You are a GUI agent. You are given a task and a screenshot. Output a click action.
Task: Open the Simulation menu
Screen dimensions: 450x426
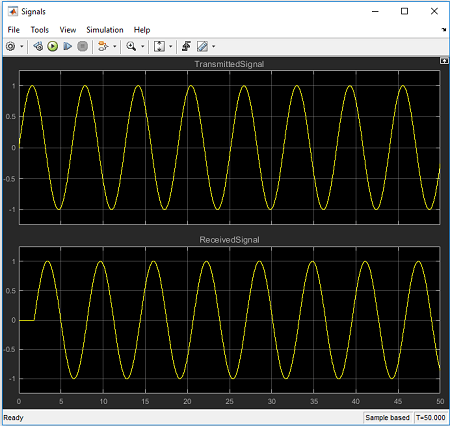pos(105,30)
